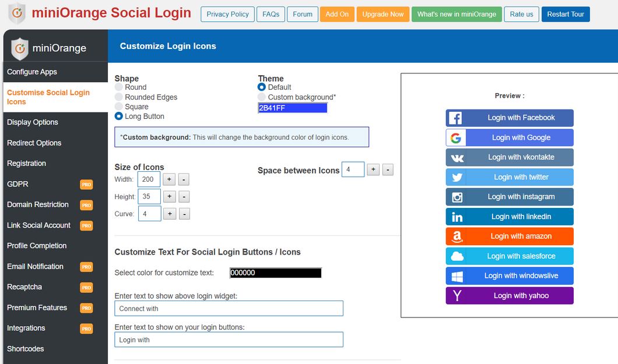
Task: Open the FAQs page
Action: [x=271, y=14]
